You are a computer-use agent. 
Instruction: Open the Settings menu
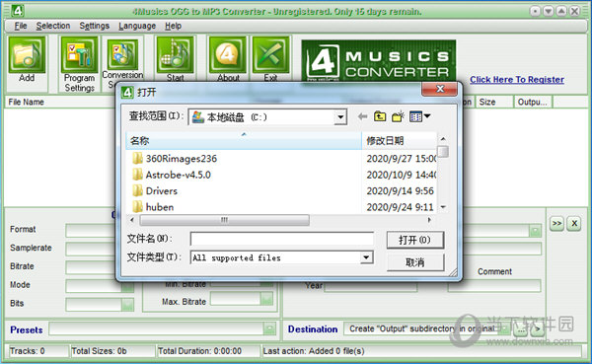tap(95, 26)
